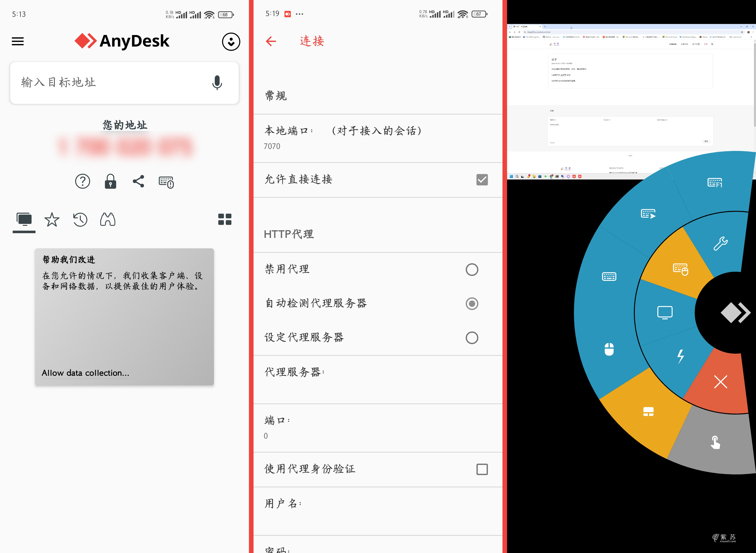Viewport: 756px width, 553px height.
Task: Share your AnyDesk address
Action: pyautogui.click(x=138, y=181)
